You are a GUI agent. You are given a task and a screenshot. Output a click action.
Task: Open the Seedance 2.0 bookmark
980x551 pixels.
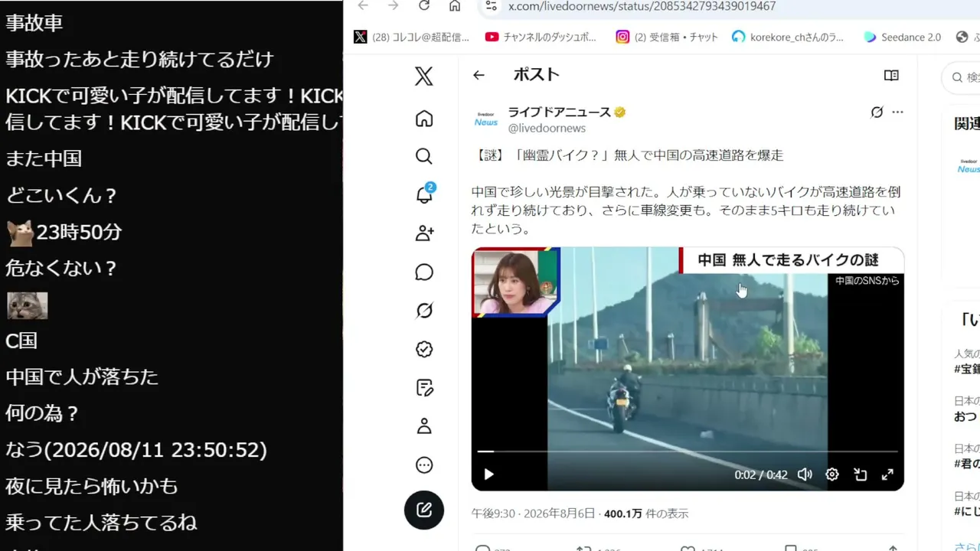[x=902, y=37]
